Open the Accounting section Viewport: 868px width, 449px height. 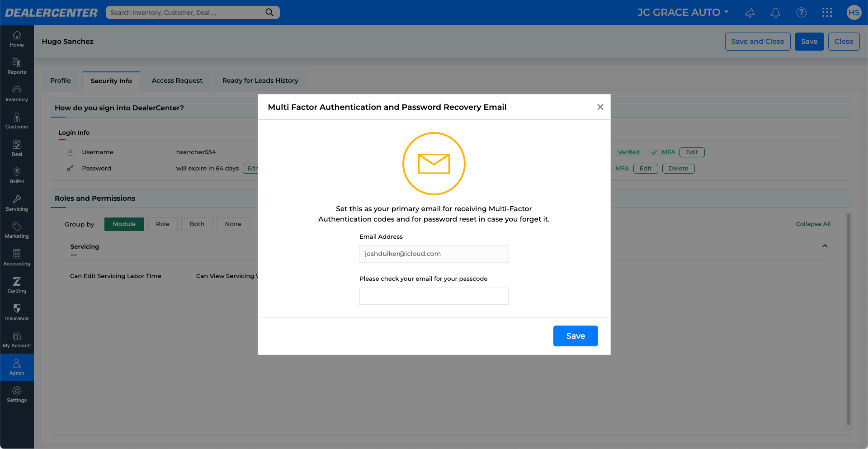click(x=17, y=258)
